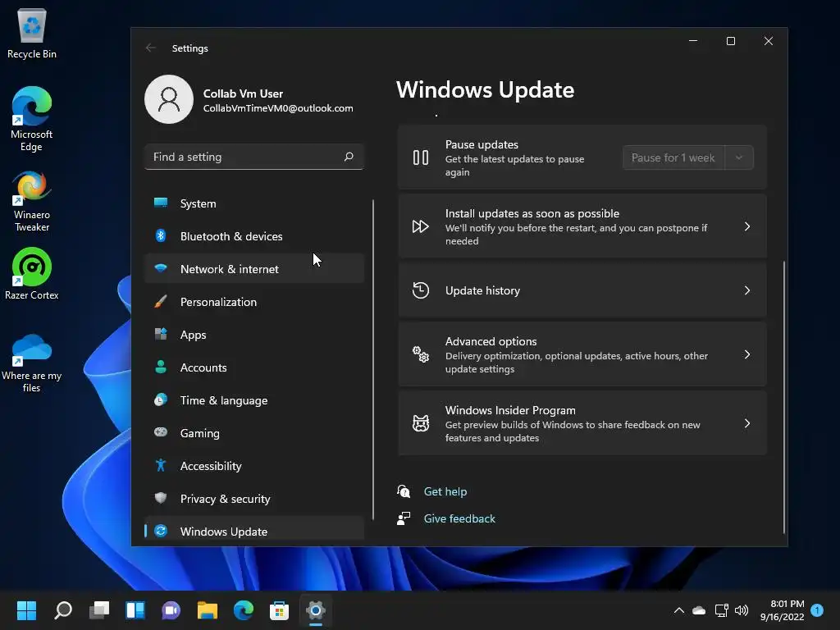
Task: Click the user profile avatar picture
Action: tap(169, 99)
